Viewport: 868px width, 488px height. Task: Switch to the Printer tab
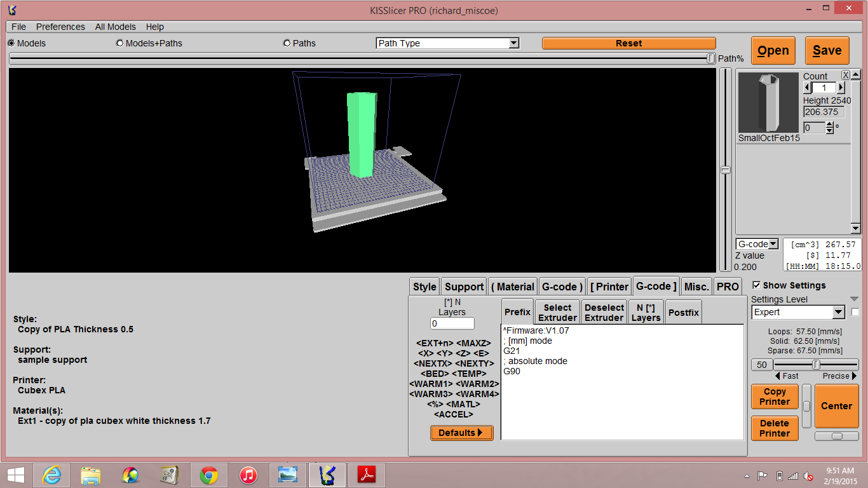pos(609,287)
